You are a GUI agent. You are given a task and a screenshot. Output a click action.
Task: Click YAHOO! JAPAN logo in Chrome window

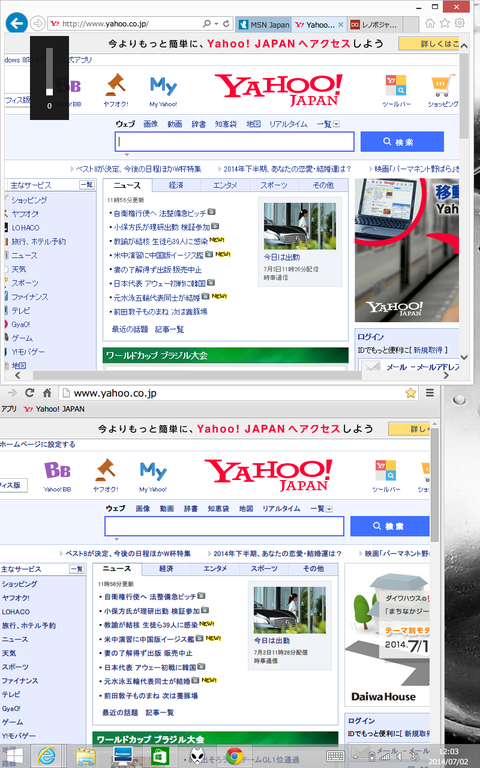268,474
